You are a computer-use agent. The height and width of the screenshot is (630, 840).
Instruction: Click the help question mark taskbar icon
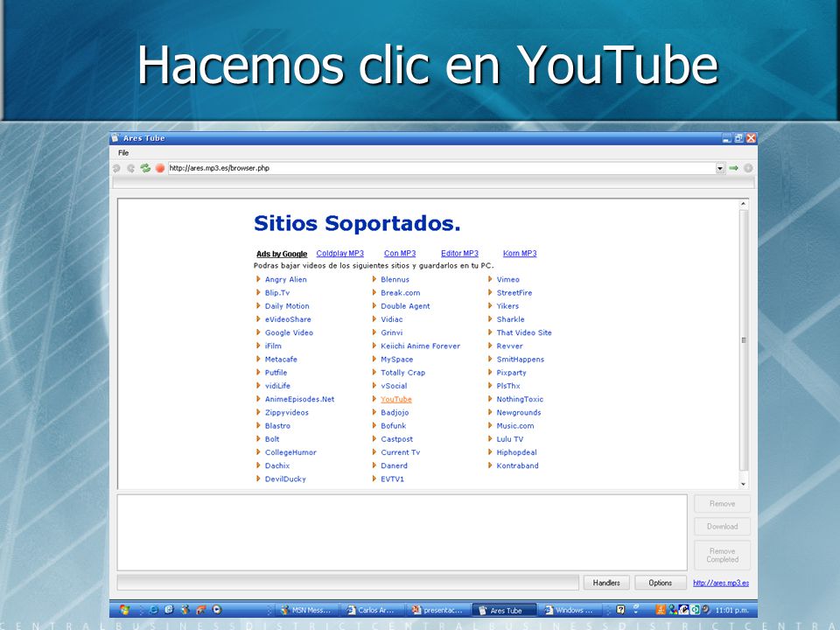(x=620, y=610)
